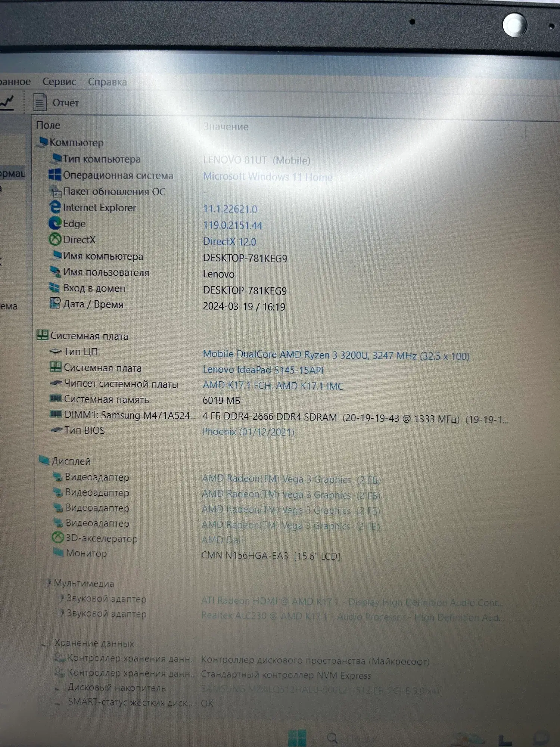Select the Мультимедиа group row

point(80,583)
